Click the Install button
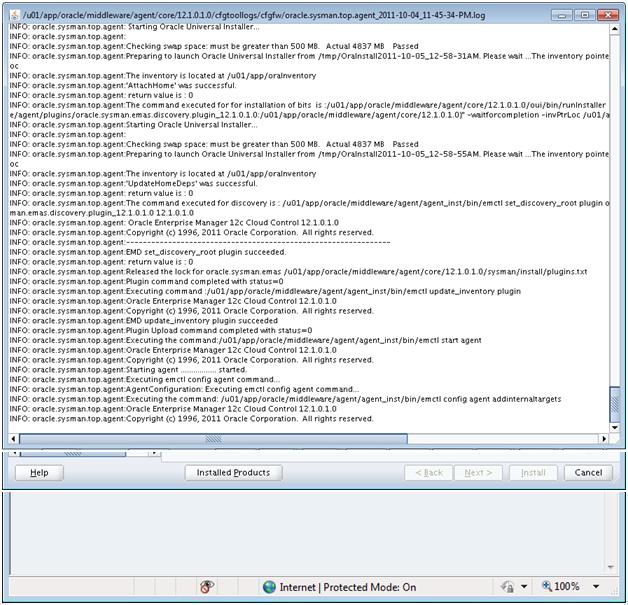Screen dimensions: 628x605 point(533,473)
